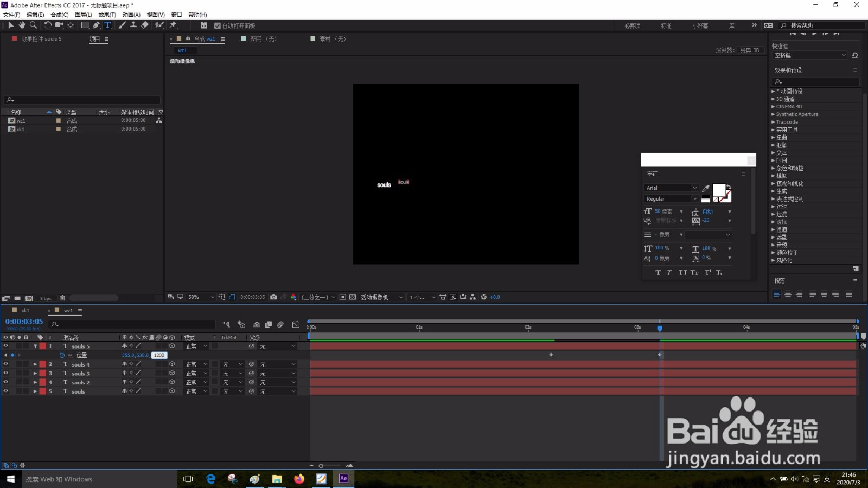This screenshot has width=868, height=488.
Task: Select the Eraser tool
Action: (x=145, y=25)
